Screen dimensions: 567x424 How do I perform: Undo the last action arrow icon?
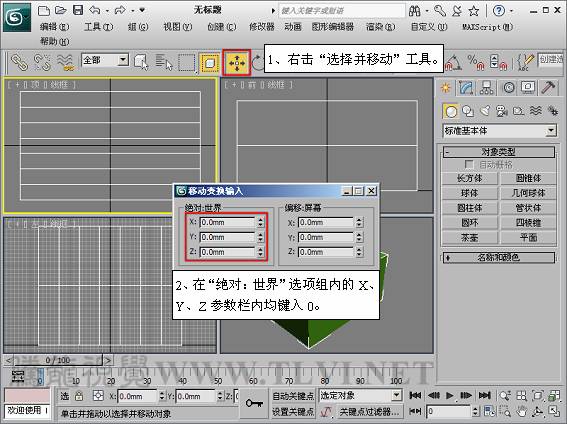(95, 10)
